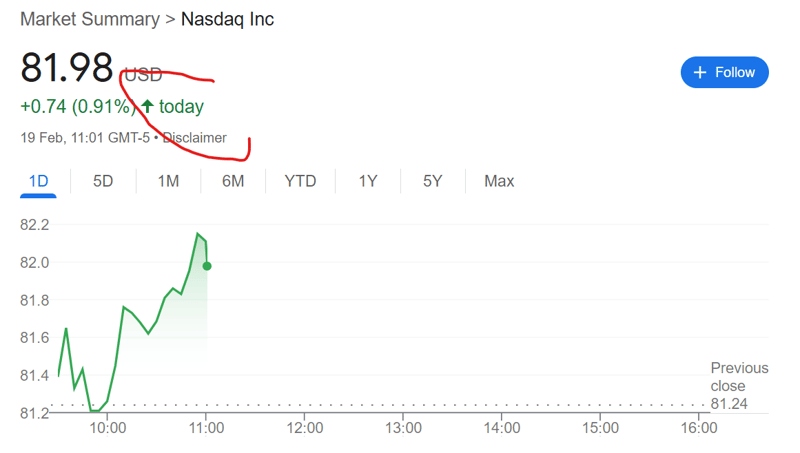Click the plus icon in Follow button
800x453 pixels.
[x=700, y=72]
